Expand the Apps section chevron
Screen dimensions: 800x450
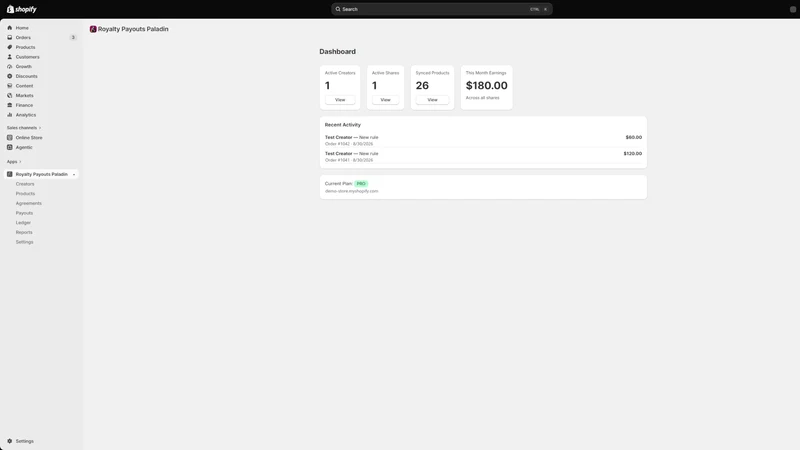pyautogui.click(x=20, y=162)
